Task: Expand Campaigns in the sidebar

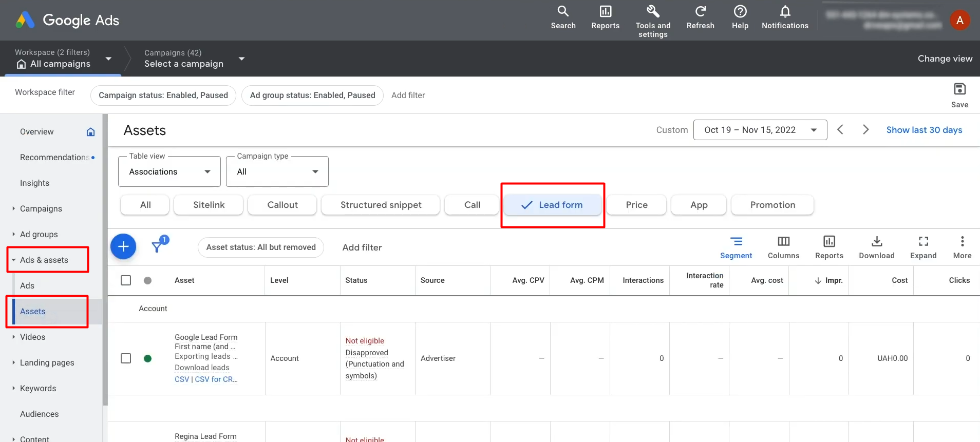Action: point(13,208)
